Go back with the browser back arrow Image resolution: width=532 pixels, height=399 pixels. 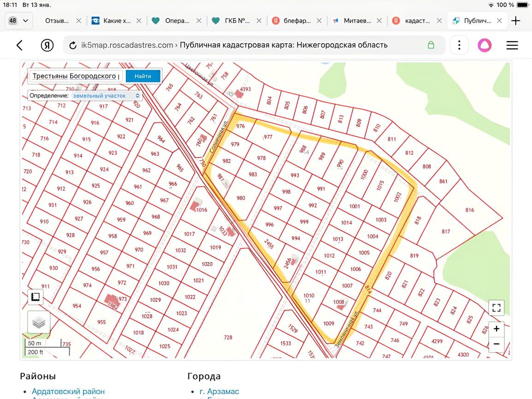[20, 45]
